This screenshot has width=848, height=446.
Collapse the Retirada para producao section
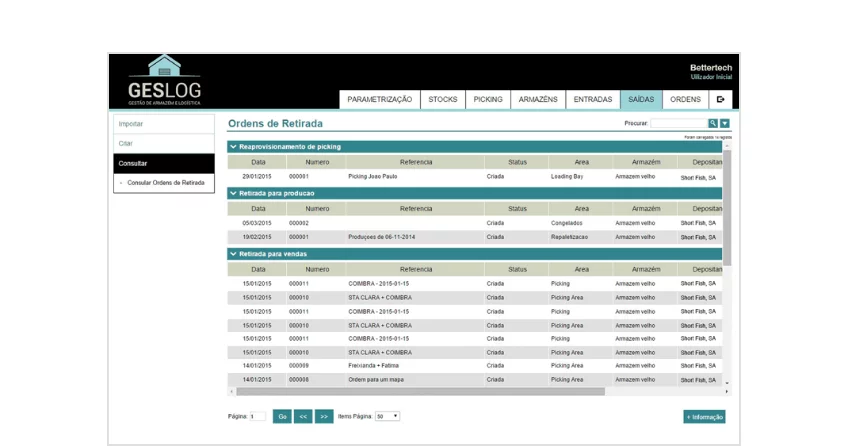coord(233,193)
